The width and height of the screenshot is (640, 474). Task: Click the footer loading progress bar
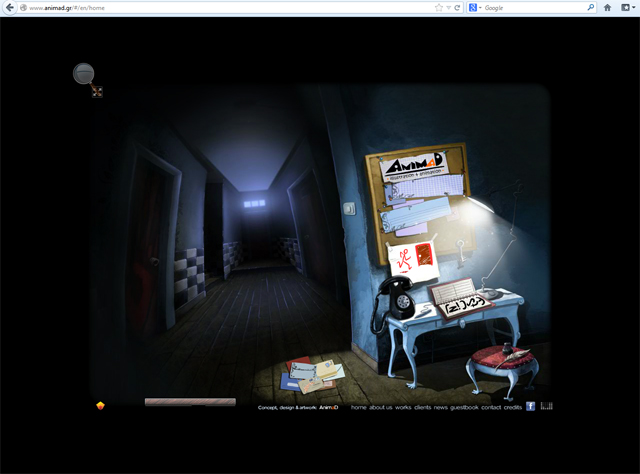(x=190, y=402)
